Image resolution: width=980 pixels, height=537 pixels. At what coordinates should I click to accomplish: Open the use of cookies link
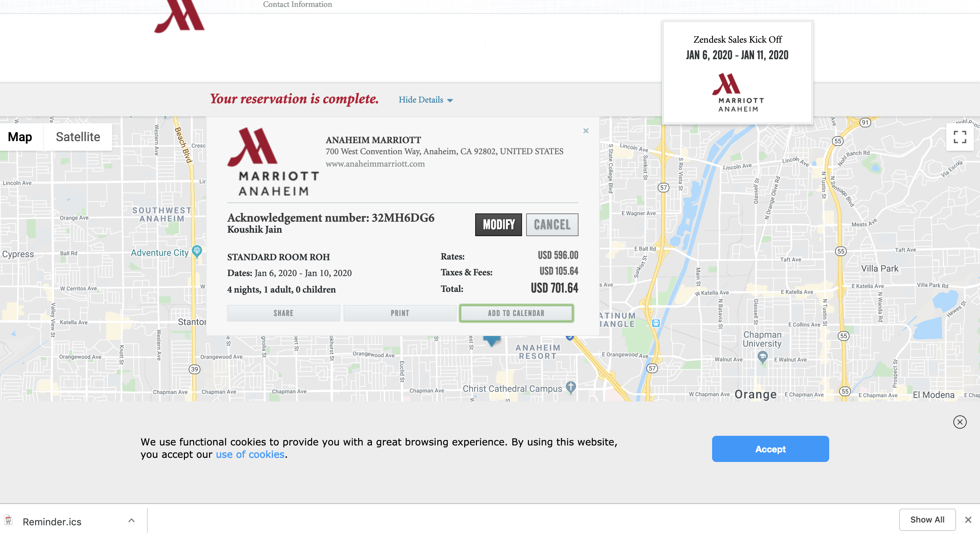coord(250,454)
